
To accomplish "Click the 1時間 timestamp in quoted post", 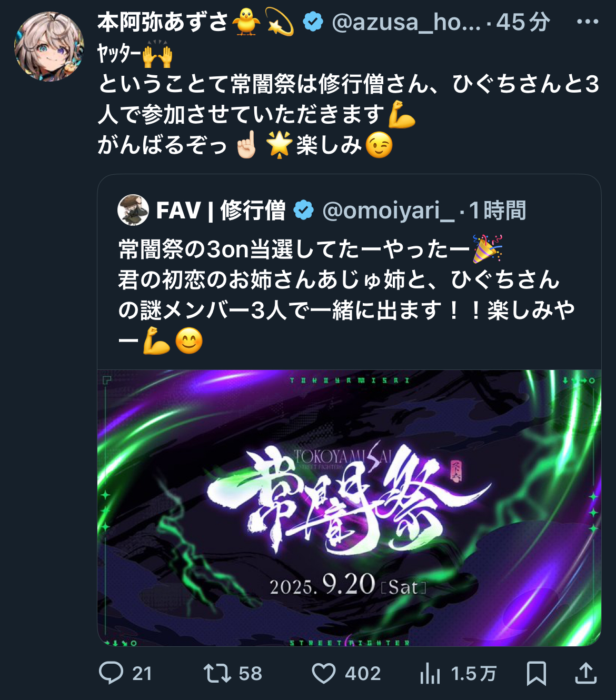I will (x=498, y=210).
